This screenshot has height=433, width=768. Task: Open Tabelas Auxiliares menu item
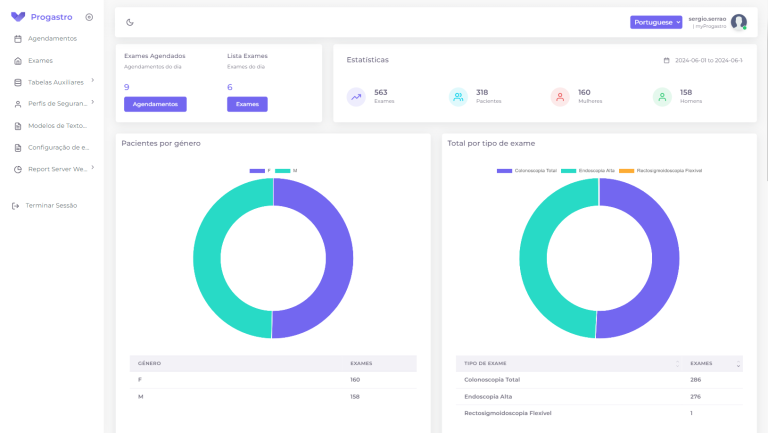tap(56, 82)
